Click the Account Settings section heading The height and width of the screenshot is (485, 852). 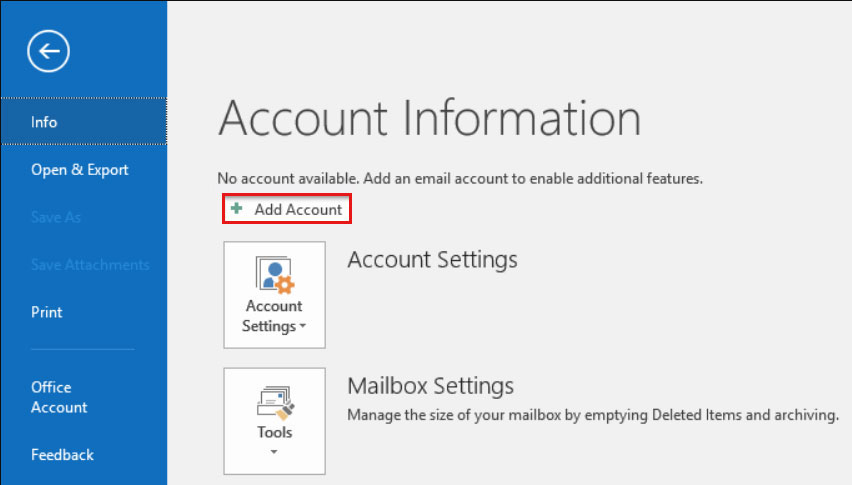[x=432, y=260]
